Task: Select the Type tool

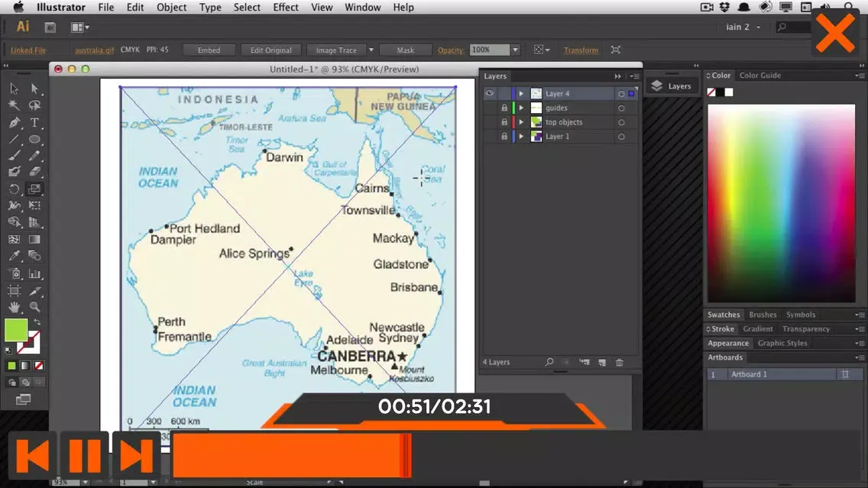Action: (34, 122)
